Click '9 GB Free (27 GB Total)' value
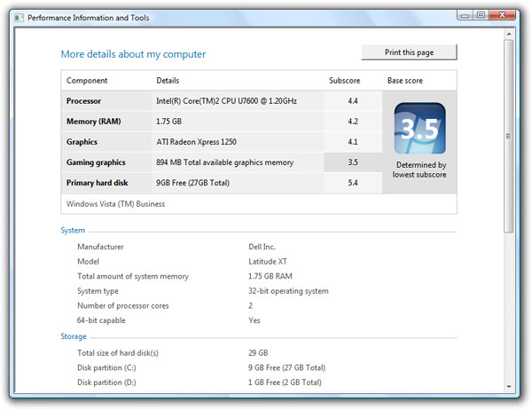Screen dimensions: 532x410 click(286, 367)
